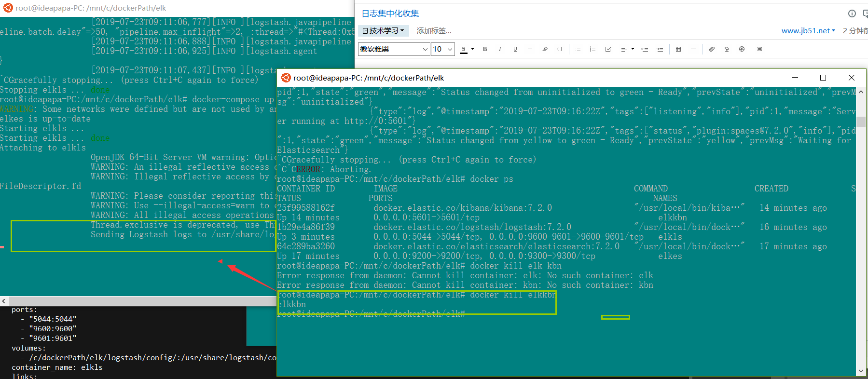This screenshot has height=379, width=868.
Task: Open the text alignment dropdown arrow
Action: (633, 49)
